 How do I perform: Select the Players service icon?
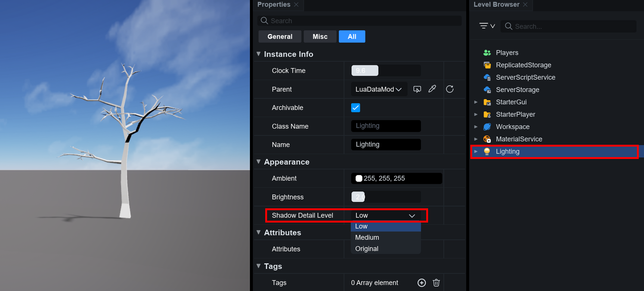(x=487, y=53)
